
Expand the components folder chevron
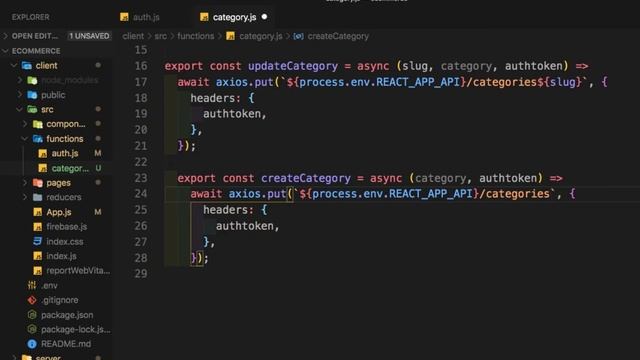pos(25,124)
